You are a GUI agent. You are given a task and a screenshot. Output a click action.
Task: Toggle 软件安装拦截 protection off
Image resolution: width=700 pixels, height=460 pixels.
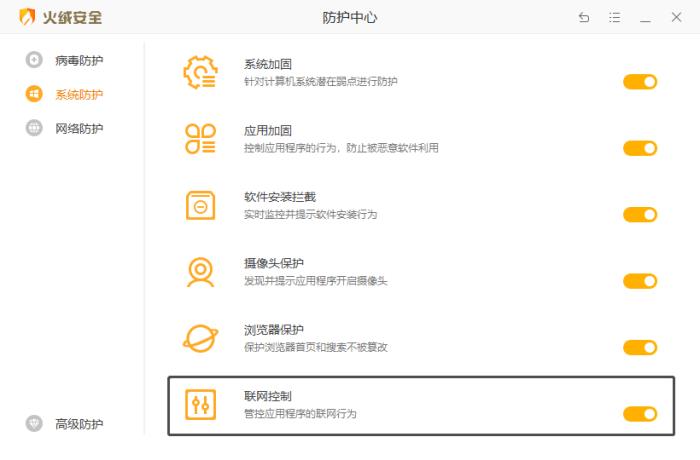[640, 215]
